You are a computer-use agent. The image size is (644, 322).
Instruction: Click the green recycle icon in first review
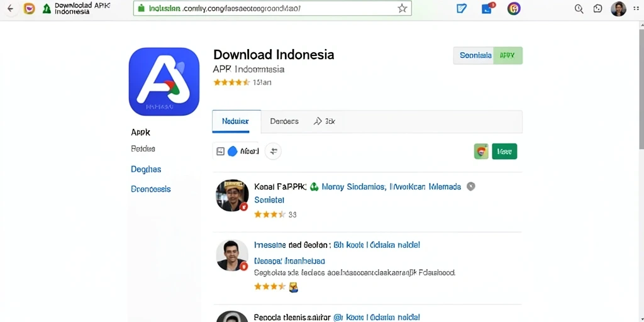(314, 187)
